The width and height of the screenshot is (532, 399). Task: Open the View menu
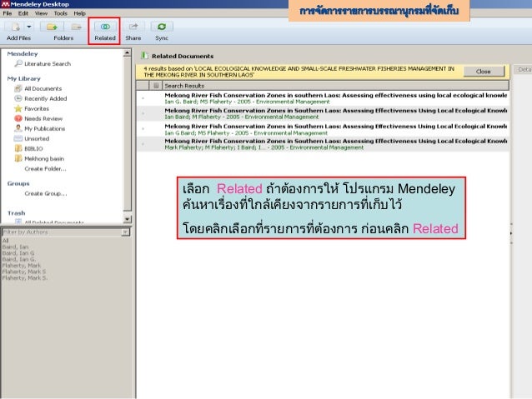point(41,13)
